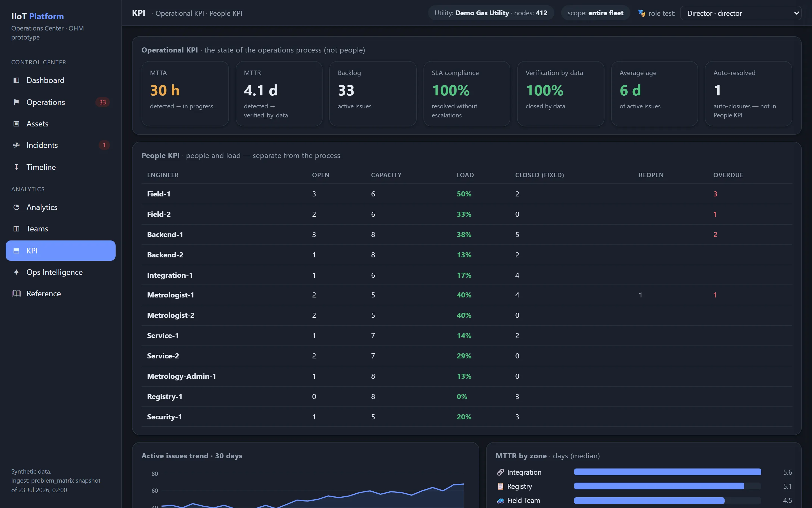Select the Service-1 engineer name
The height and width of the screenshot is (508, 812).
[x=163, y=336]
